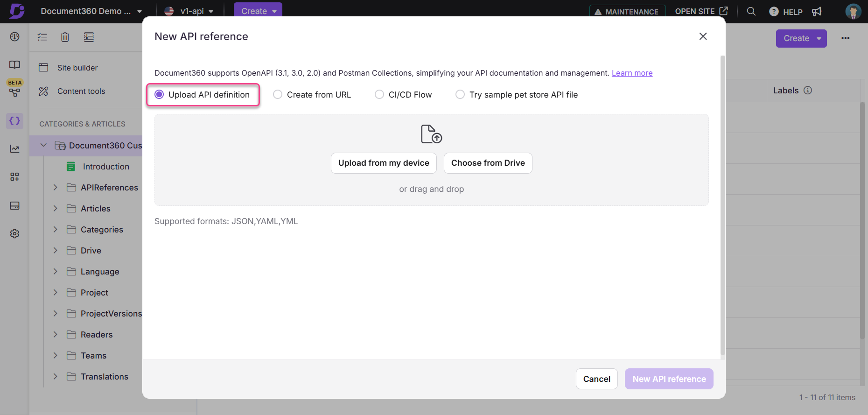
Task: Open the top header Create dropdown
Action: point(258,11)
